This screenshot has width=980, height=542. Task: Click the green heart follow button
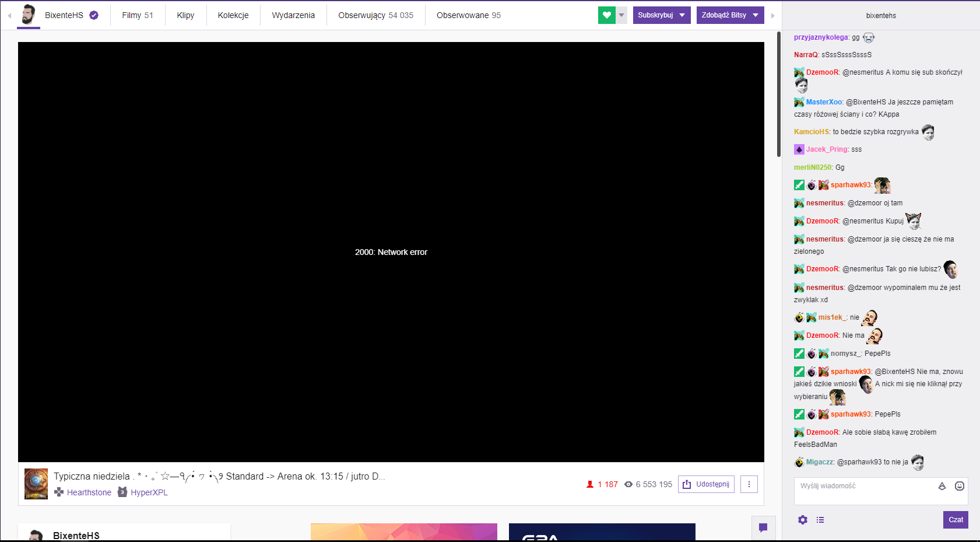[606, 15]
